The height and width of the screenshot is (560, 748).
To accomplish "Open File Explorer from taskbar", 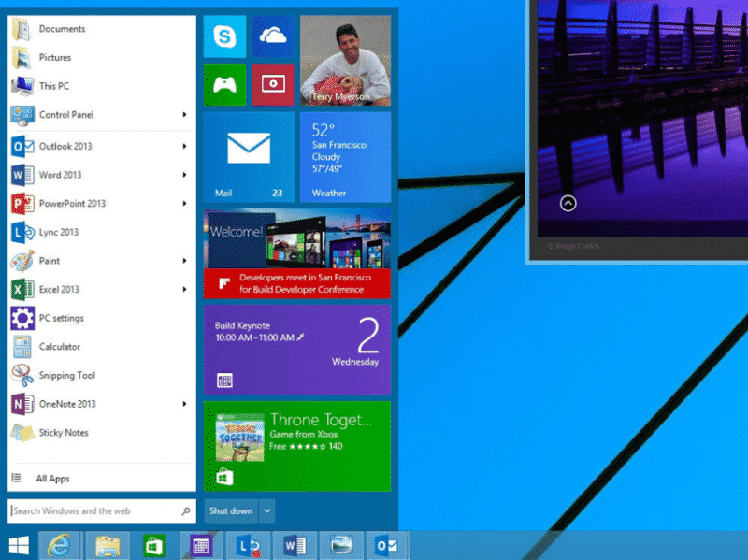I will [x=108, y=546].
